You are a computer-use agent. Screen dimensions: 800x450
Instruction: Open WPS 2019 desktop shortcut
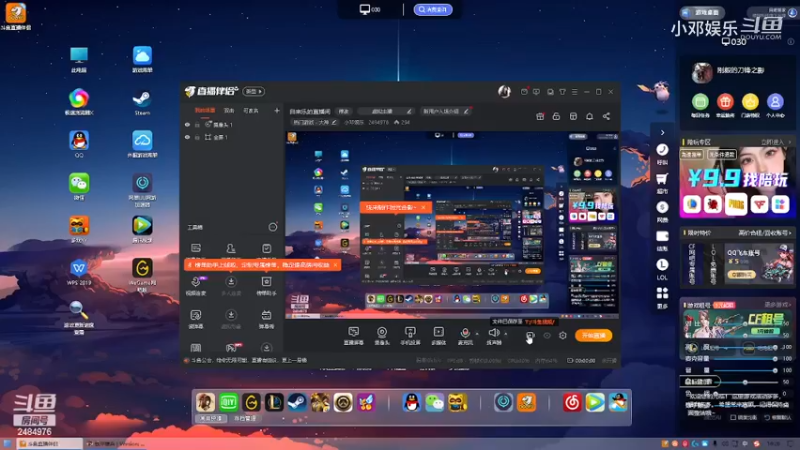tap(79, 272)
